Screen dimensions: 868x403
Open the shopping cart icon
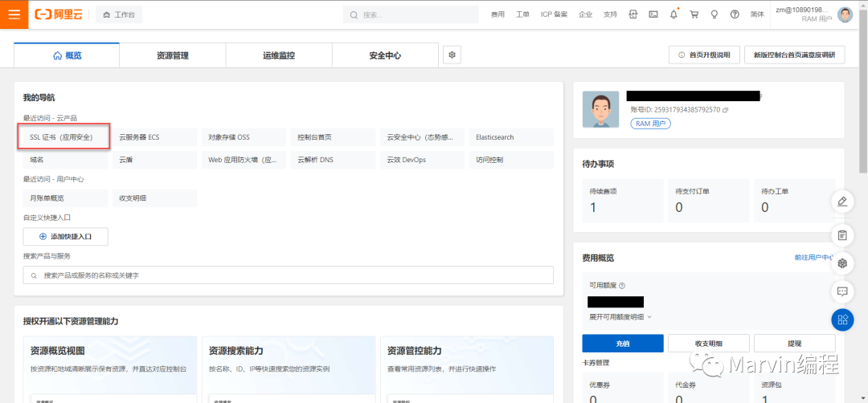pyautogui.click(x=694, y=14)
